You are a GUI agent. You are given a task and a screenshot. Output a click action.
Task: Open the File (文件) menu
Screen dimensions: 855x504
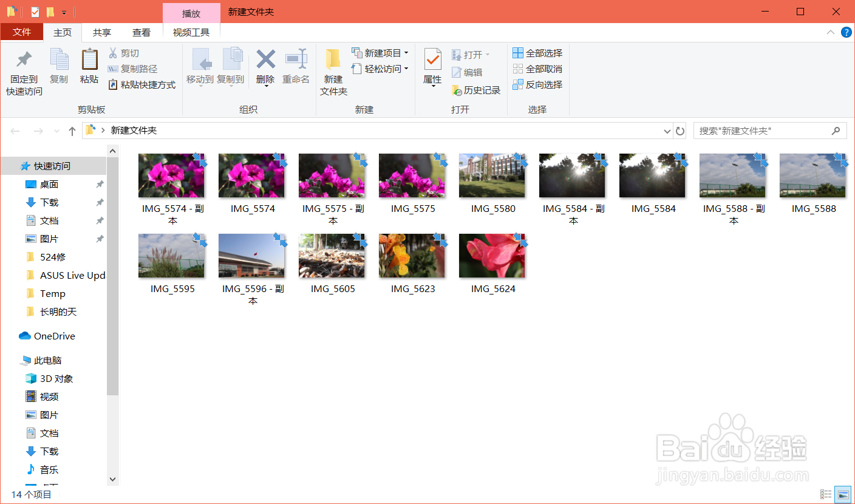(22, 32)
